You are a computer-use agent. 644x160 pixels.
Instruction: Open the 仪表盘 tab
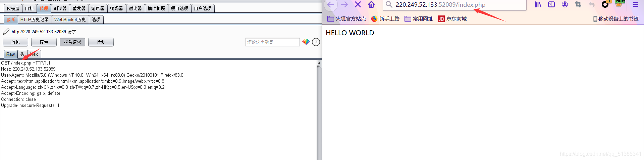pyautogui.click(x=13, y=8)
